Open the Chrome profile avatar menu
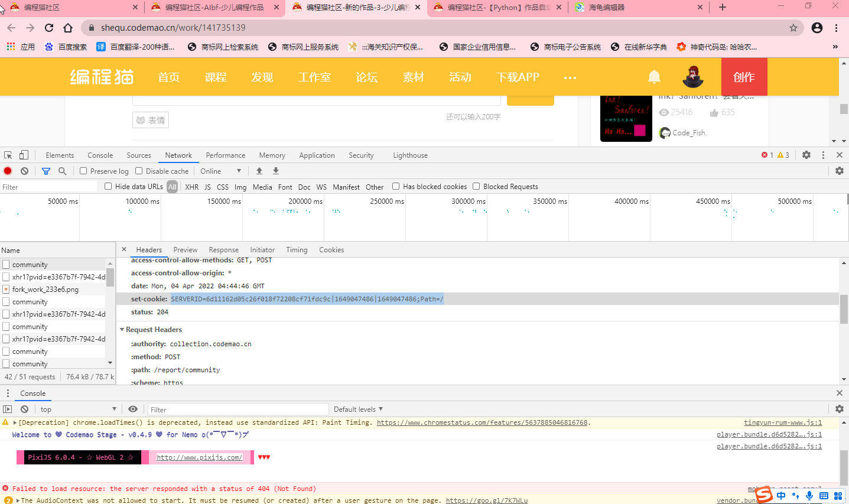Screen dimensions: 849x504 point(817,28)
